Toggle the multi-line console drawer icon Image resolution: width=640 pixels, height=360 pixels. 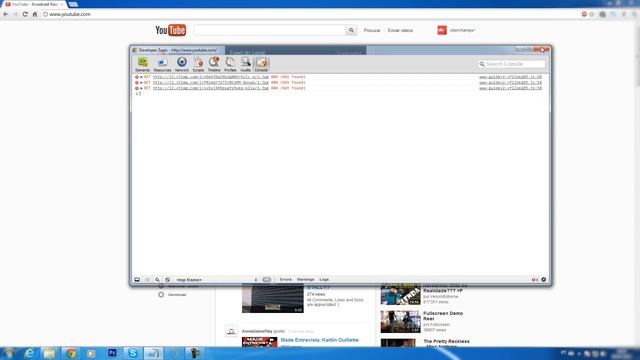(147, 280)
